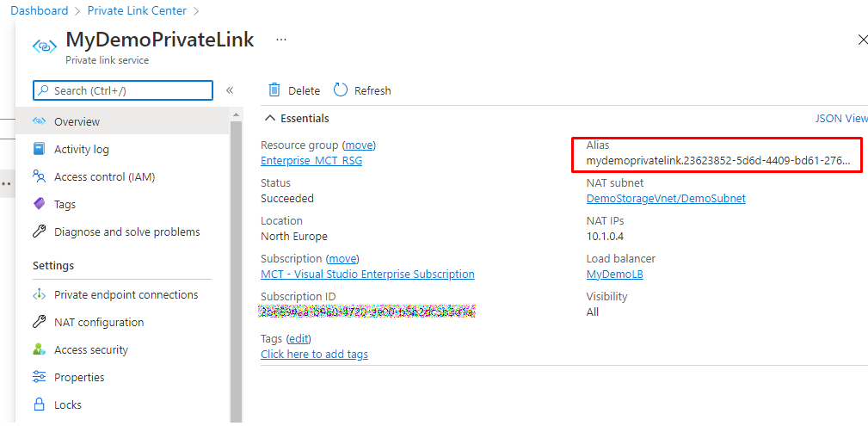Click the Diagnose and solve problems wrench icon
Viewport: 868px width, 426px height.
(39, 232)
